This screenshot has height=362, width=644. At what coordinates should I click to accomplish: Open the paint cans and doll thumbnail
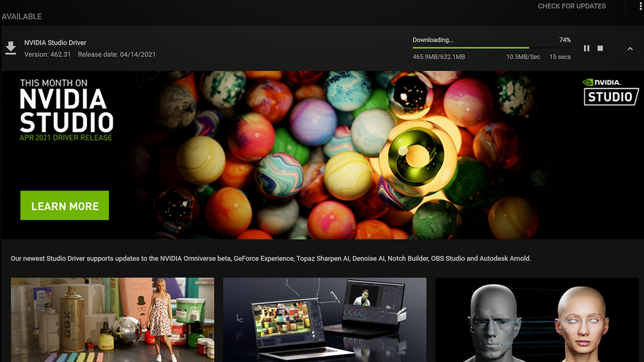112,320
